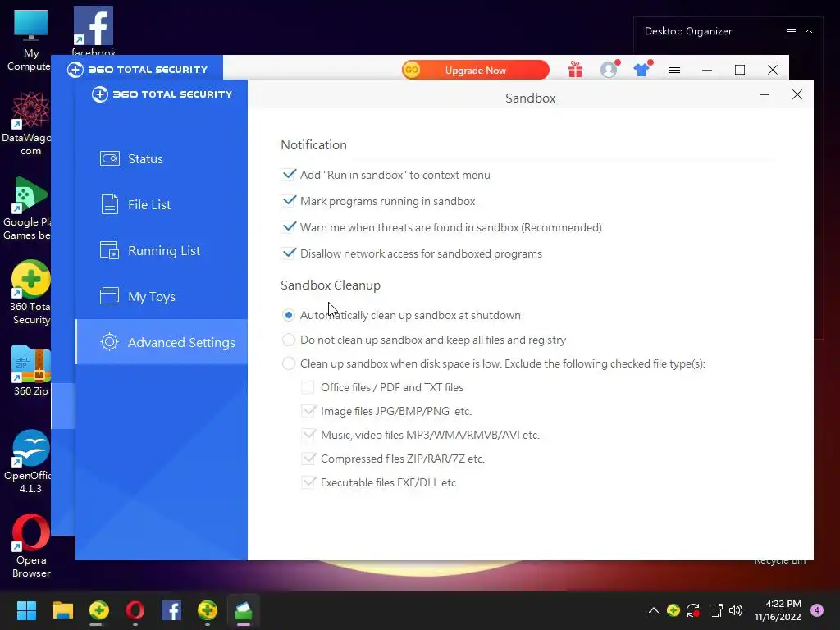Click the first 360 Total Security taskbar icon
Screen dimensions: 840x630
tap(99, 610)
